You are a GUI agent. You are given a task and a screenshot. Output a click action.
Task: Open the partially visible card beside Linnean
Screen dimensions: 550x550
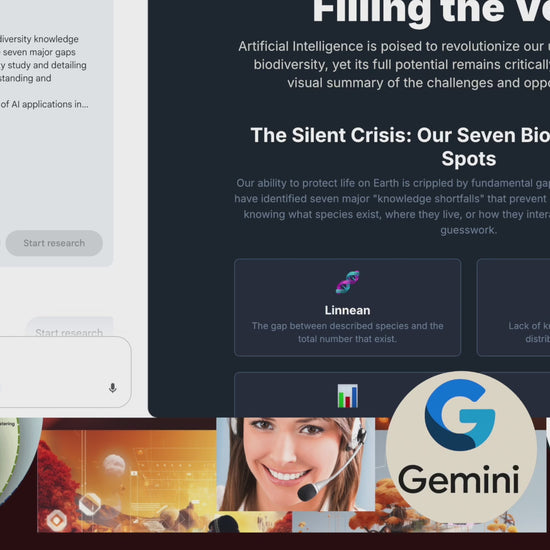click(513, 307)
